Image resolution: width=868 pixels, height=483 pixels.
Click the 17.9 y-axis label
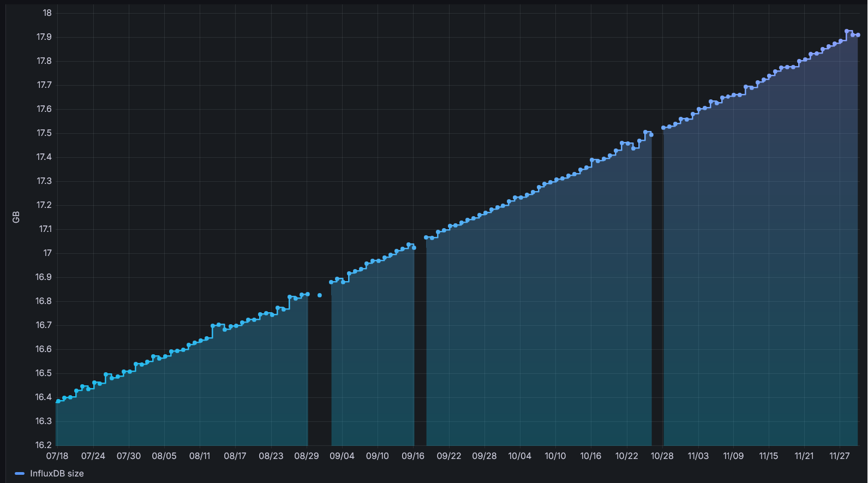tap(44, 37)
